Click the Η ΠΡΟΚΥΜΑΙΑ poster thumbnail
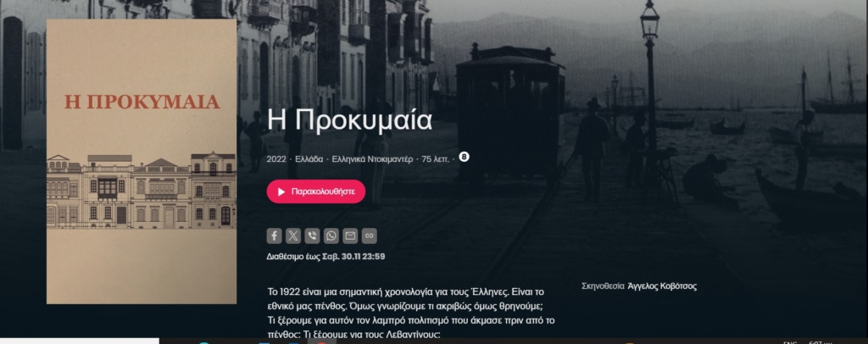The width and height of the screenshot is (868, 344). 142,162
